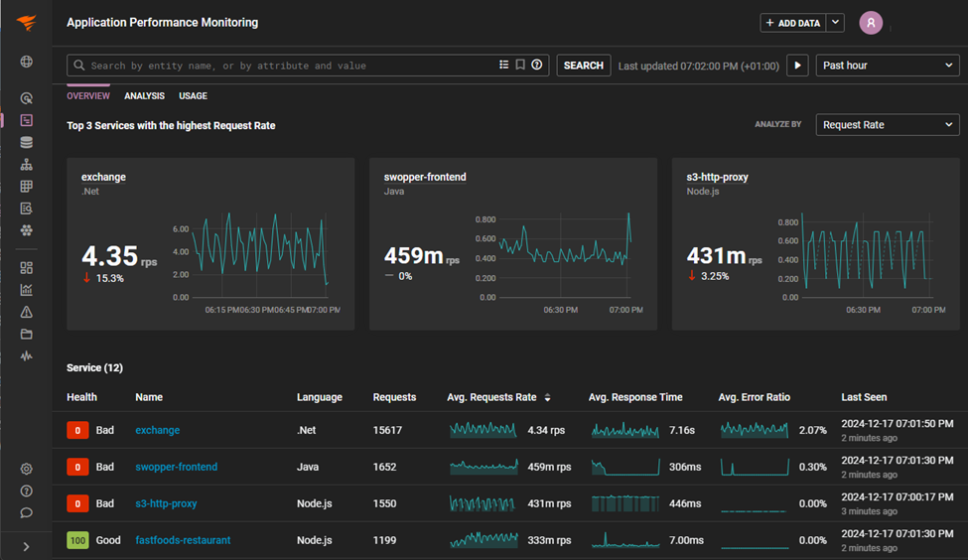Click the 7.16s response time value
The width and height of the screenshot is (968, 560).
pos(681,430)
